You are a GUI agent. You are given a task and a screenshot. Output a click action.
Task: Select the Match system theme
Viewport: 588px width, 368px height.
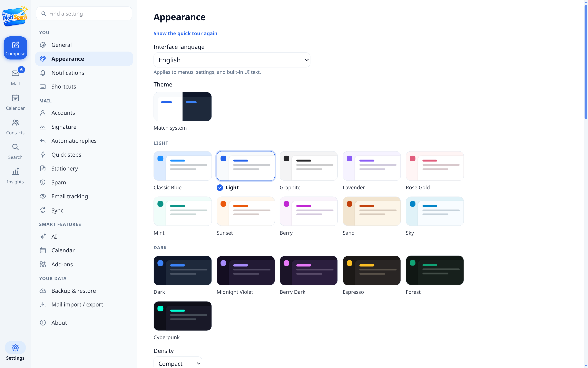(183, 107)
